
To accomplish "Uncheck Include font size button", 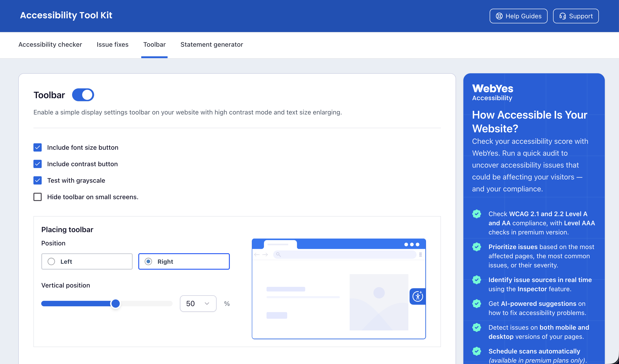I will coord(38,147).
